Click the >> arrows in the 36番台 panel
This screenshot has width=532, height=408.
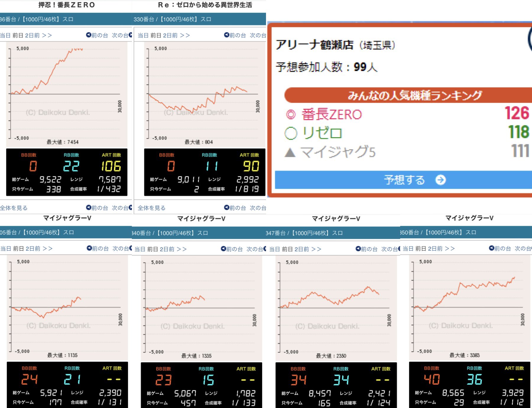point(47,35)
